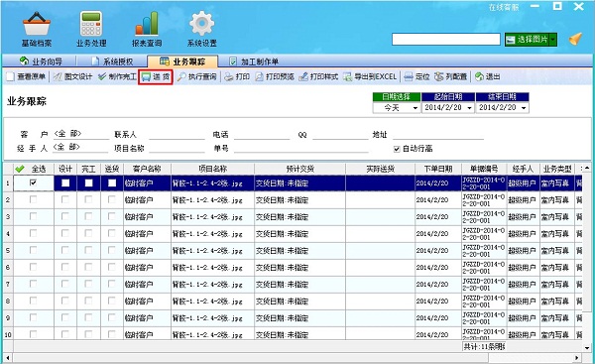Sort by 预计交货 column header
Image resolution: width=595 pixels, height=364 pixels.
tap(299, 169)
